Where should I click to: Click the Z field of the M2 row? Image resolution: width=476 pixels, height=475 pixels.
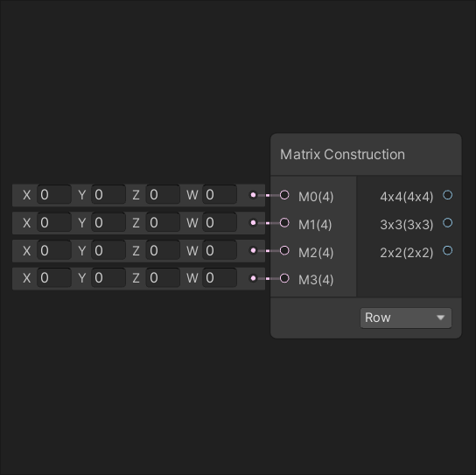[163, 250]
